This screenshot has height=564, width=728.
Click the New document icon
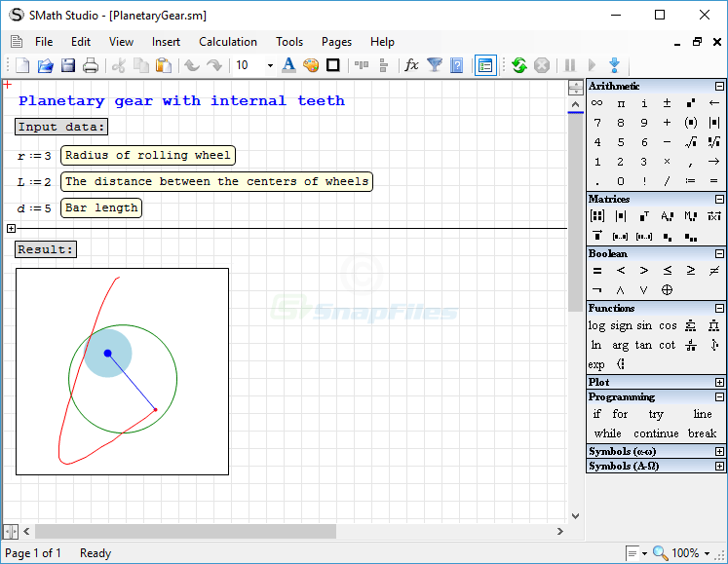[x=22, y=65]
